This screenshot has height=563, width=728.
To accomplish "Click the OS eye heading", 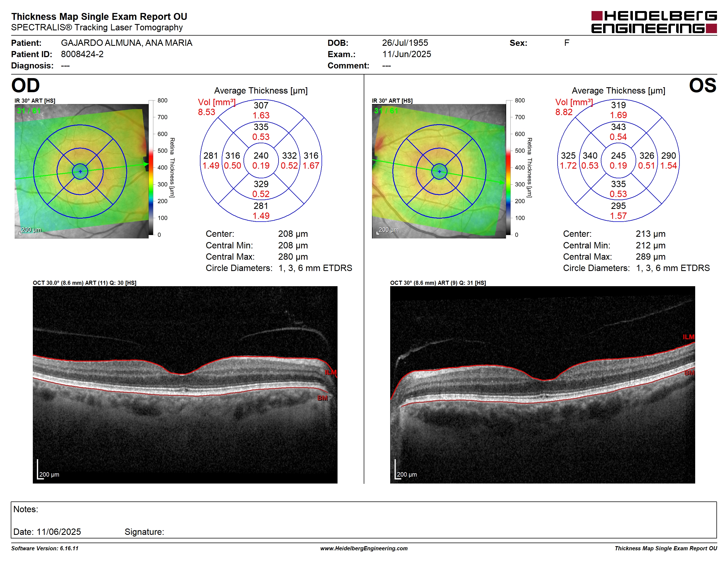I will [x=703, y=85].
